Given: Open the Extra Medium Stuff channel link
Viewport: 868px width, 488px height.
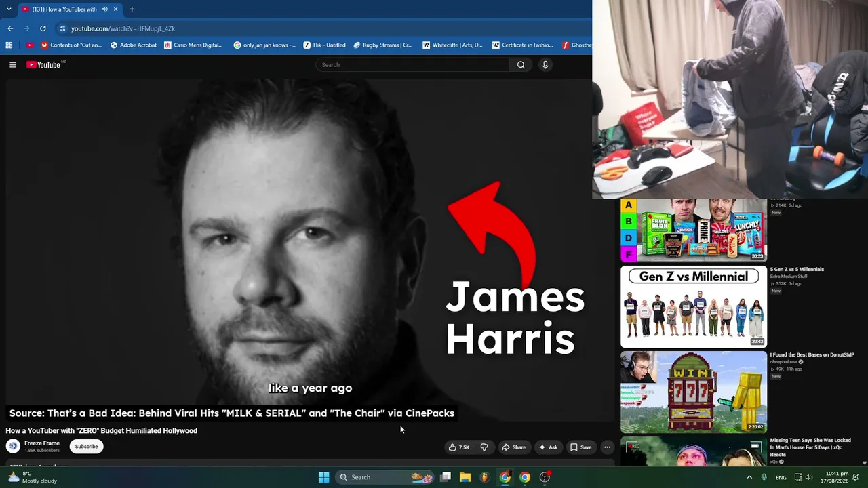Looking at the screenshot, I should point(789,277).
